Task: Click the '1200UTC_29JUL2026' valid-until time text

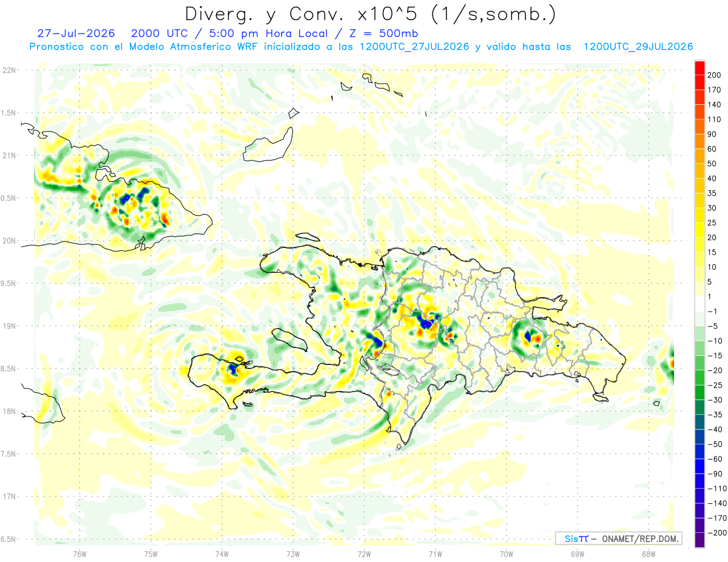Action: click(x=638, y=47)
